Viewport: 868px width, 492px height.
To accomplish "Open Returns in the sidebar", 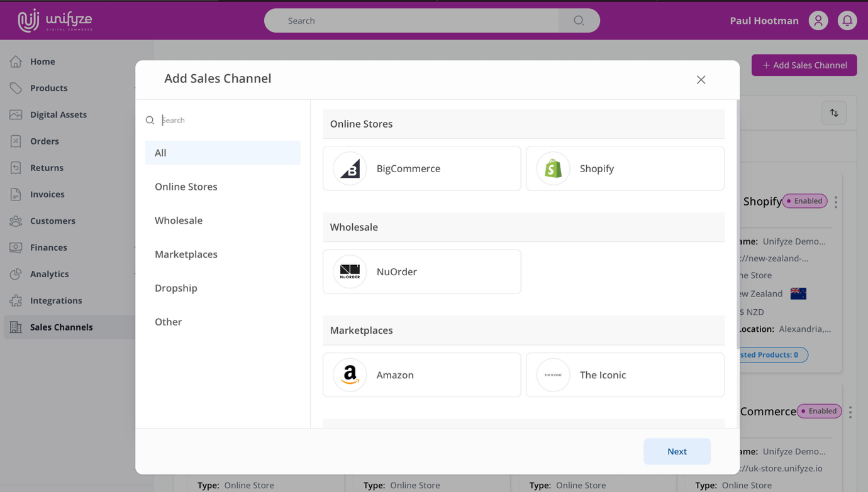I will 68,168.
